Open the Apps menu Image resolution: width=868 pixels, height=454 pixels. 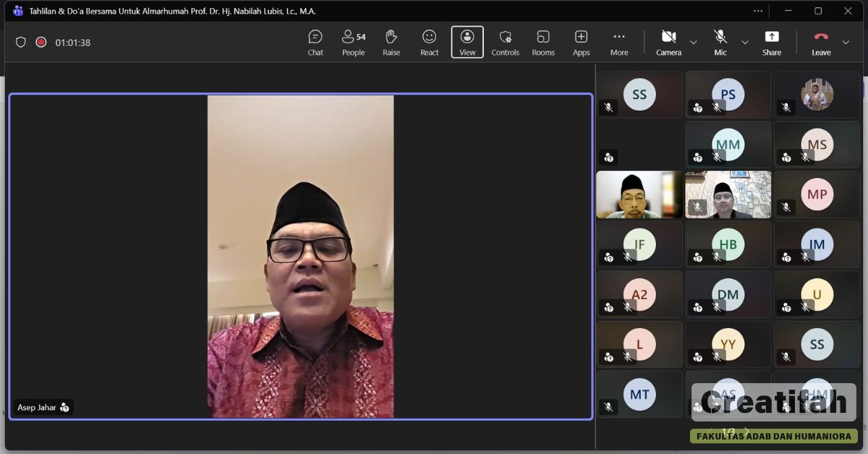pyautogui.click(x=582, y=42)
